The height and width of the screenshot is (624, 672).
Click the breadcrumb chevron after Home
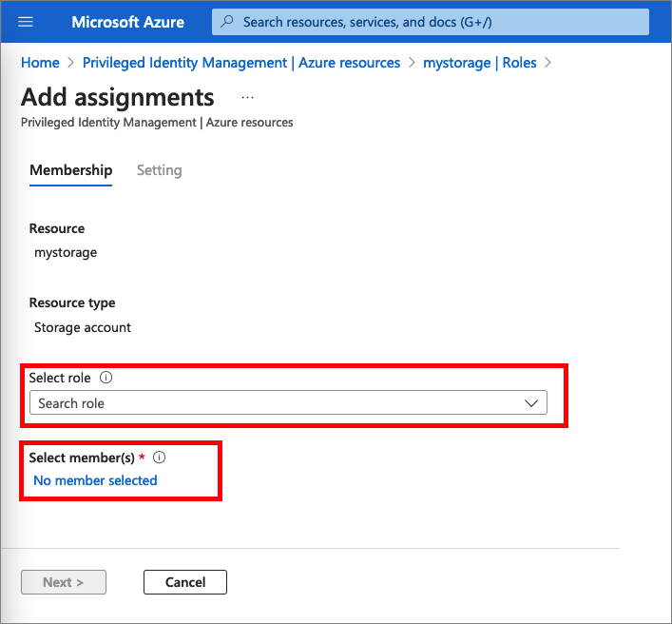click(x=70, y=63)
